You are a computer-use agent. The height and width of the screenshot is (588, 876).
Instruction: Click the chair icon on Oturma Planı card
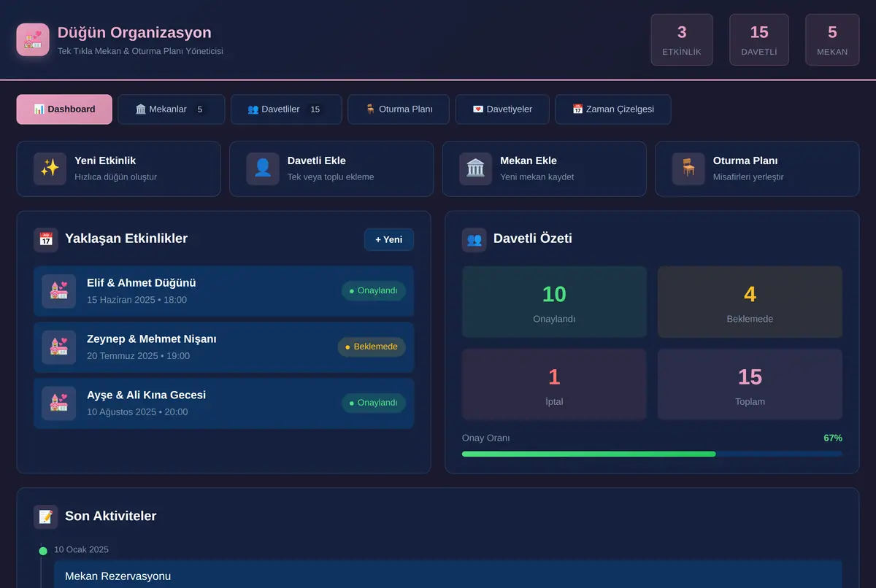688,169
